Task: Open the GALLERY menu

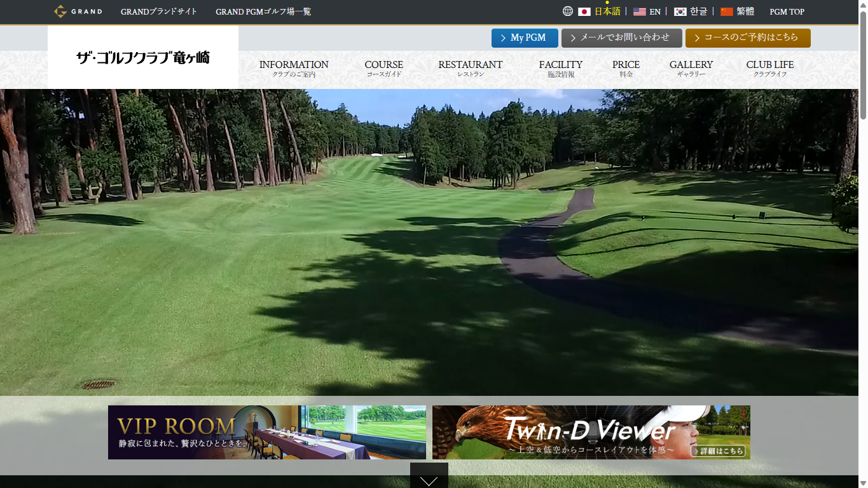Action: click(691, 69)
